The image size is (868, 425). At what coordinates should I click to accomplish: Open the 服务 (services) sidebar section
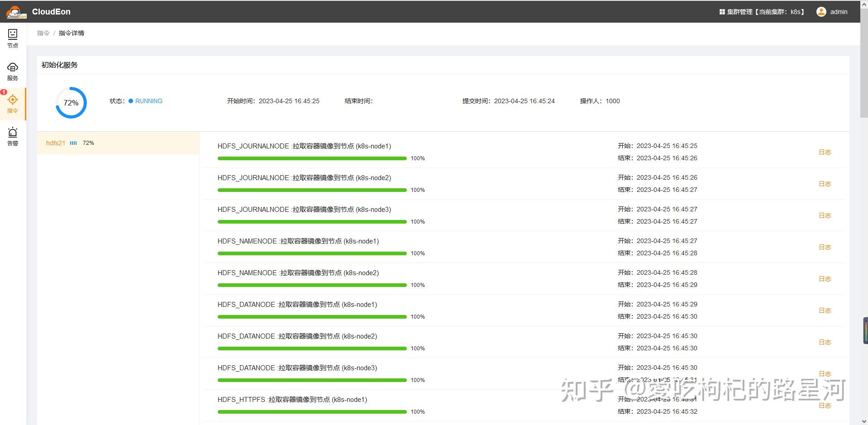(12, 71)
